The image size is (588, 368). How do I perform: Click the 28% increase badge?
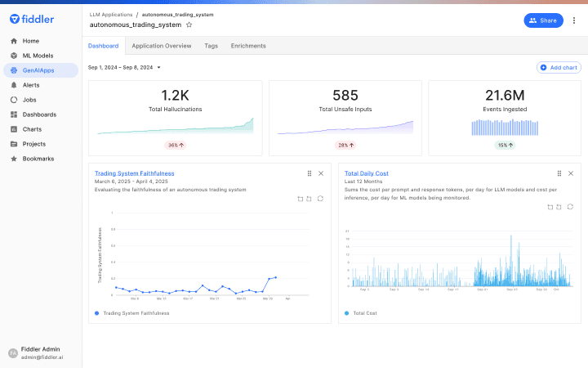click(x=345, y=146)
